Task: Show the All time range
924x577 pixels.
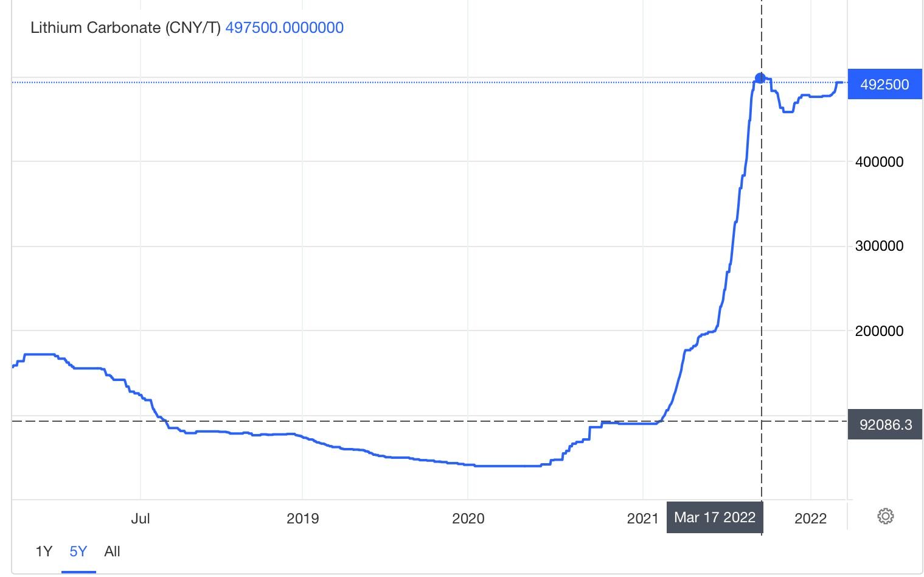Action: point(113,551)
